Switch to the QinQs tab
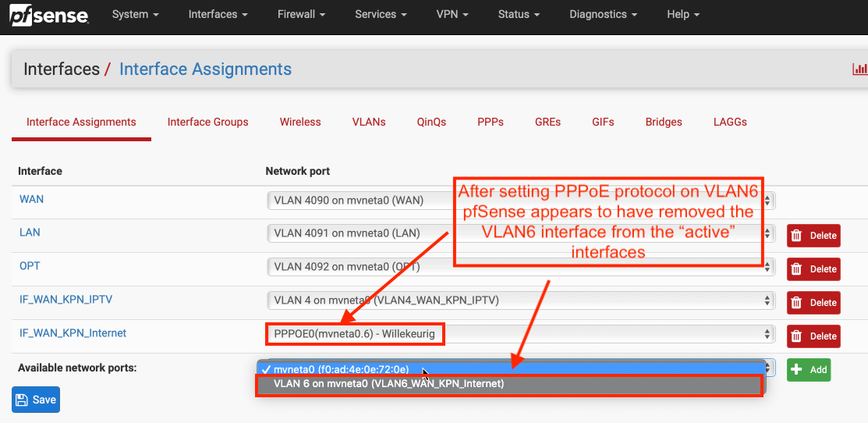The width and height of the screenshot is (868, 423). point(431,122)
